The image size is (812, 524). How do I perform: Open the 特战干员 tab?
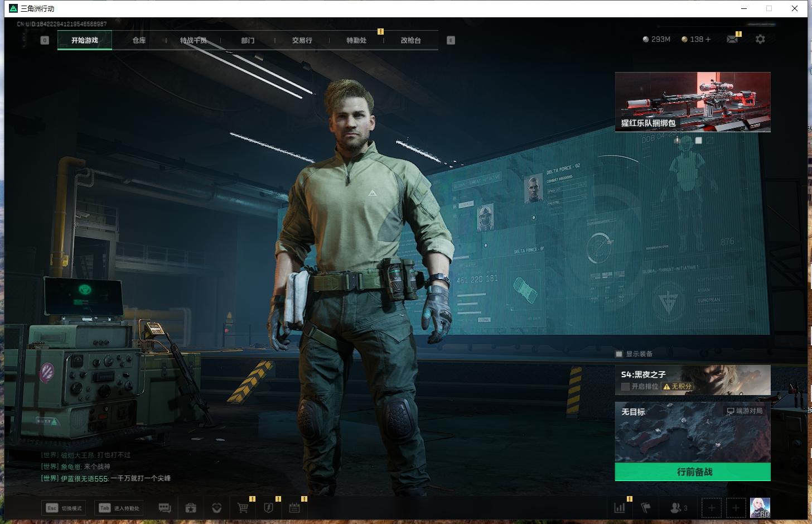tap(193, 40)
